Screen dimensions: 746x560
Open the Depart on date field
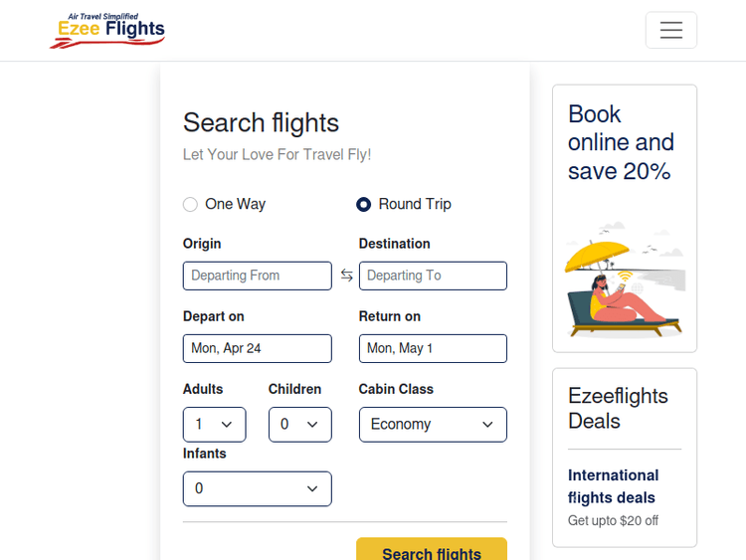(x=257, y=348)
